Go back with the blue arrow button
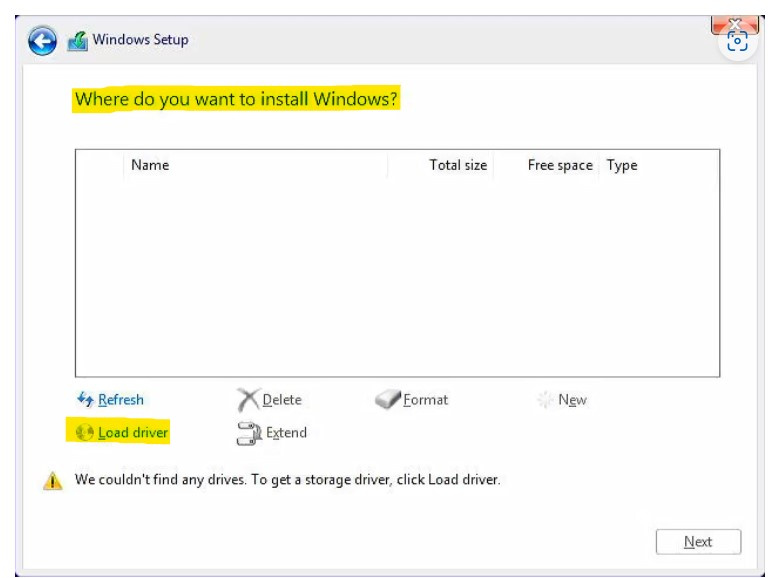This screenshot has width=770, height=578. pyautogui.click(x=42, y=41)
